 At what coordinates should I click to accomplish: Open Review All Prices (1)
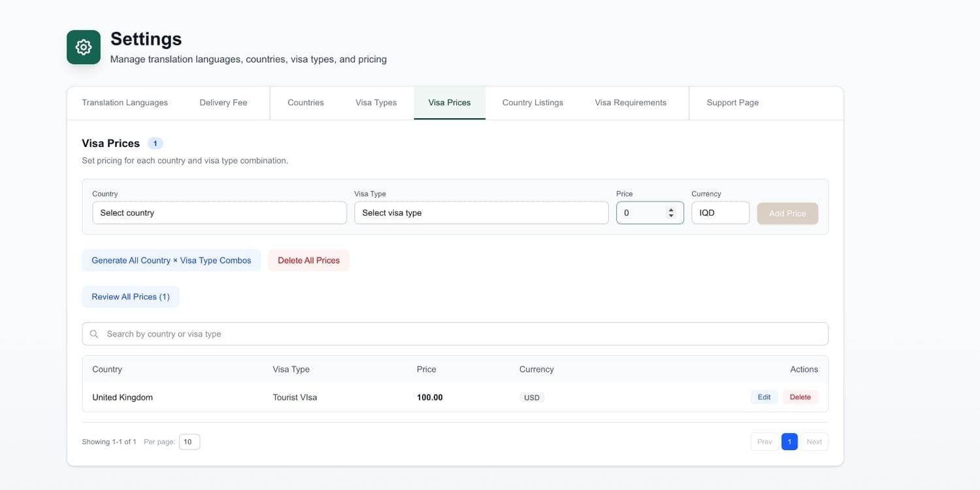pos(131,297)
